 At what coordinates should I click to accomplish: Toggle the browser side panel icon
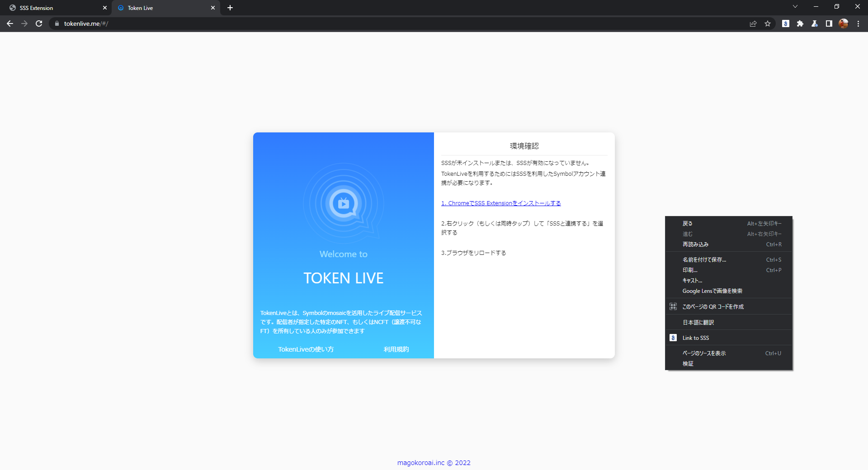(x=829, y=23)
